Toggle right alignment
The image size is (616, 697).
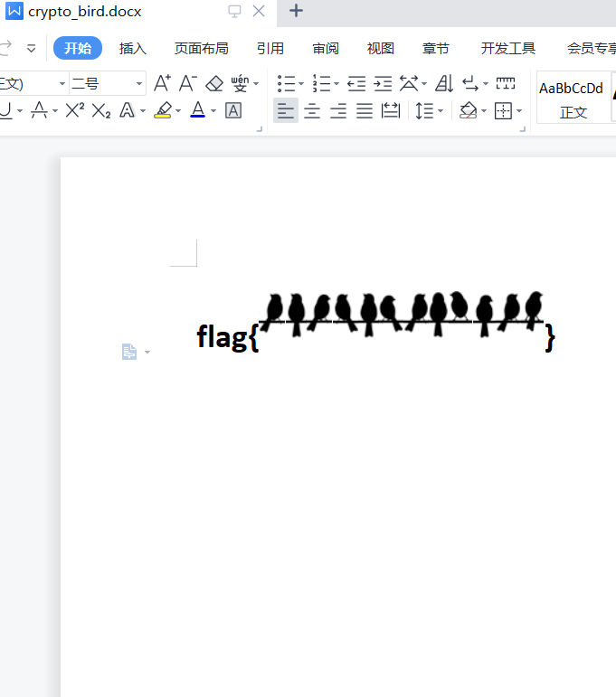(x=338, y=111)
